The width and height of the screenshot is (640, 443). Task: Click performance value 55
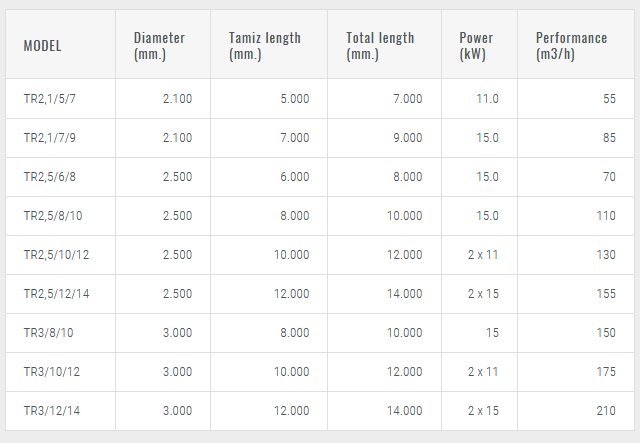(609, 99)
